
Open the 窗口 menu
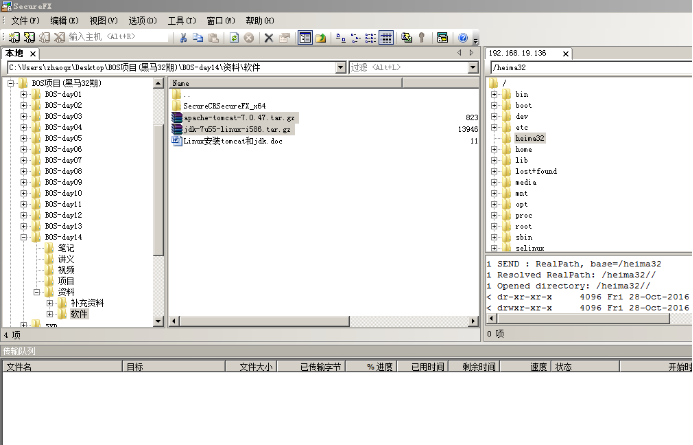pyautogui.click(x=221, y=20)
